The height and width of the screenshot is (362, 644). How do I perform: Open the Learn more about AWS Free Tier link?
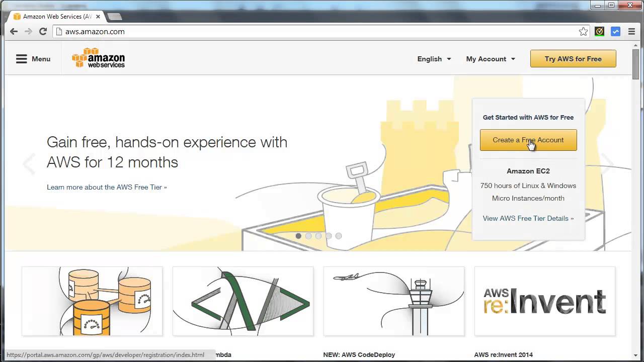pyautogui.click(x=107, y=187)
